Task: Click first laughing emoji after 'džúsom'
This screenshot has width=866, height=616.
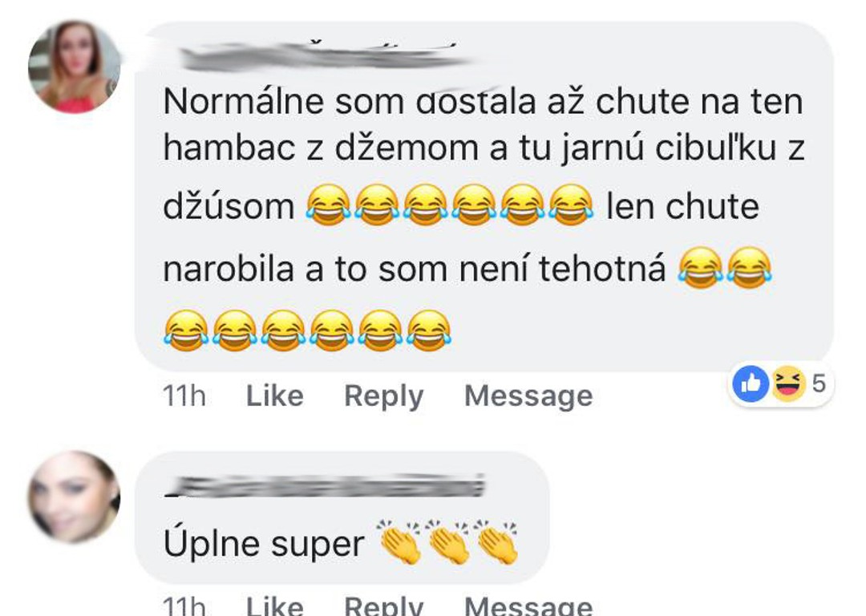Action: (329, 205)
